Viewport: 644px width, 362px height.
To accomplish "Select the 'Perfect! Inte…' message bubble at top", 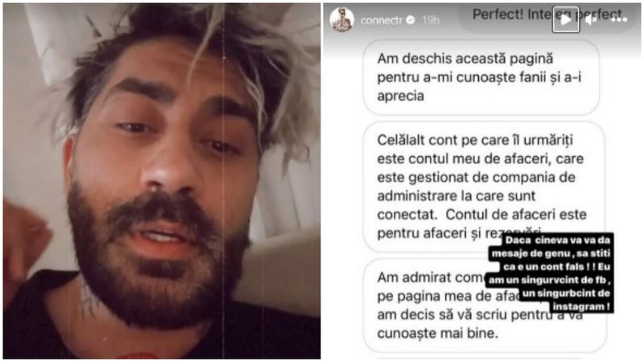I will 548,18.
